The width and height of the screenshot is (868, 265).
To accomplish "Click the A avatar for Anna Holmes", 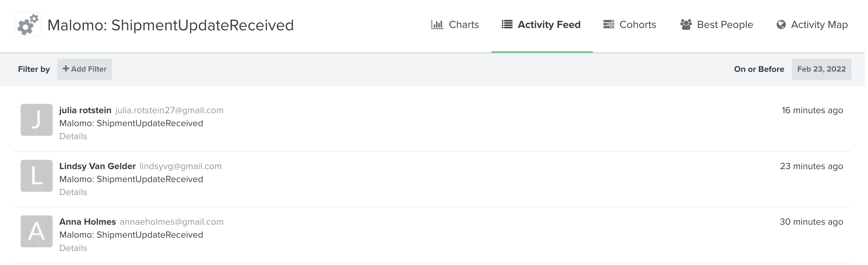I will point(36,231).
